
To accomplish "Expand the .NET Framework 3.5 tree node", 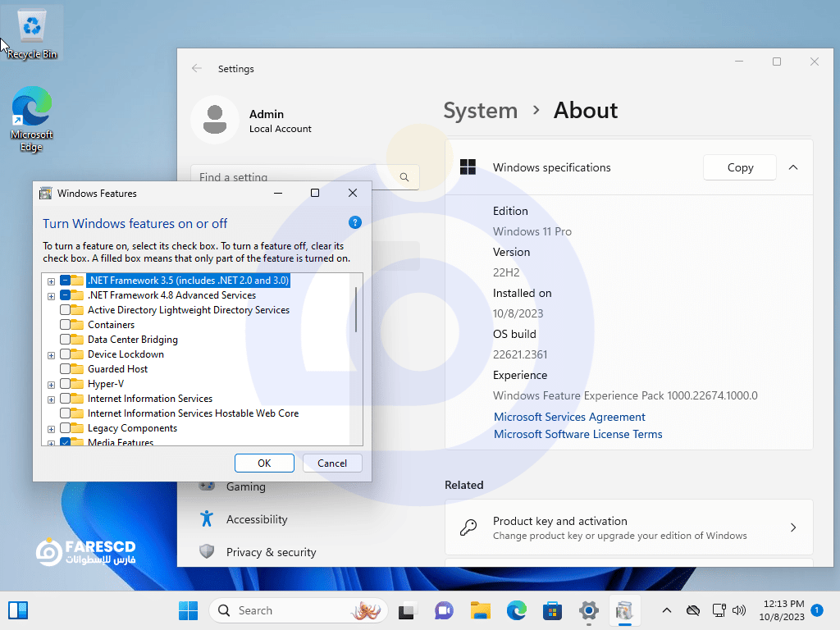I will click(51, 281).
